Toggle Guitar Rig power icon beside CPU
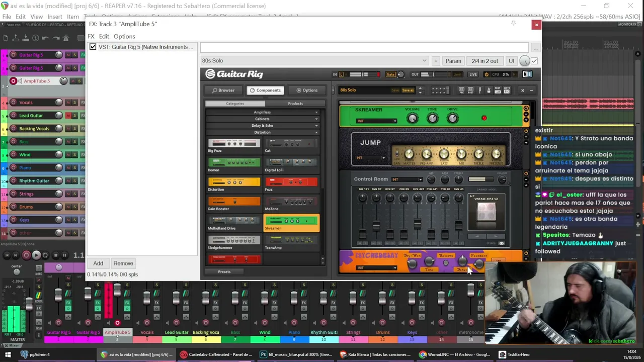The height and width of the screenshot is (362, 644). 486,74
